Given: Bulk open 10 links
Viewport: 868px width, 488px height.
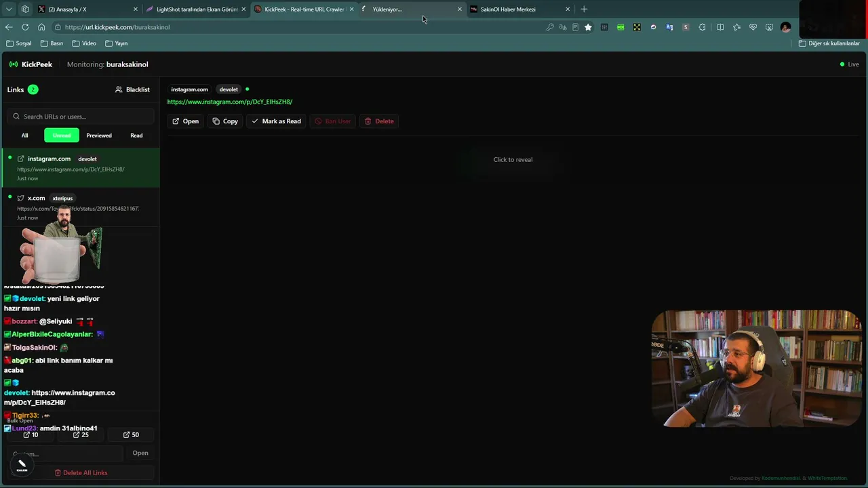Looking at the screenshot, I should [x=31, y=434].
